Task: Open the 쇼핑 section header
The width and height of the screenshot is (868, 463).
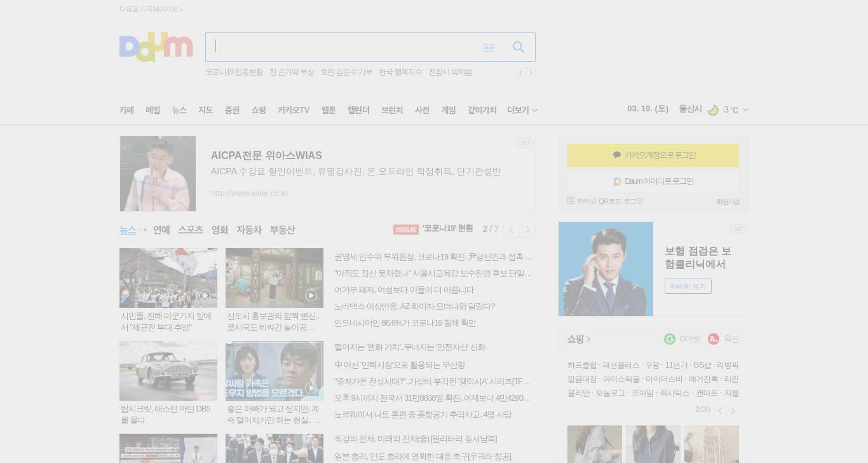Action: click(579, 339)
